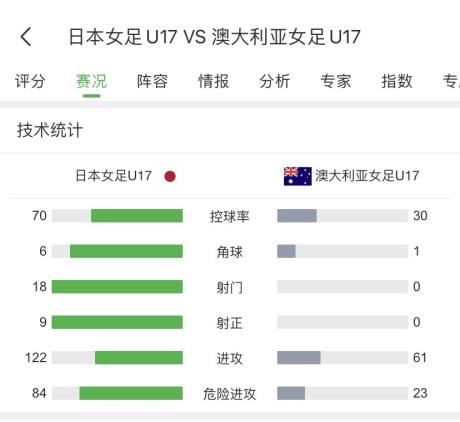Click the 澳大利亚女足U17 team name
This screenshot has width=460, height=422.
367,176
